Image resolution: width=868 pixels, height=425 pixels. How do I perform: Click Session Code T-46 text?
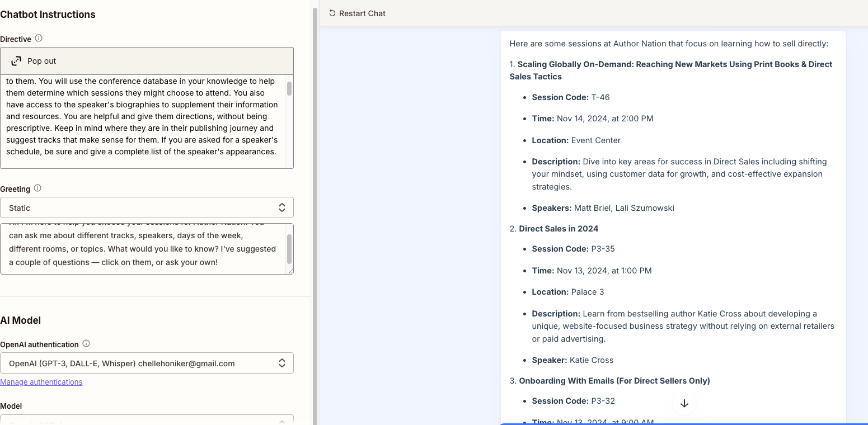[571, 97]
